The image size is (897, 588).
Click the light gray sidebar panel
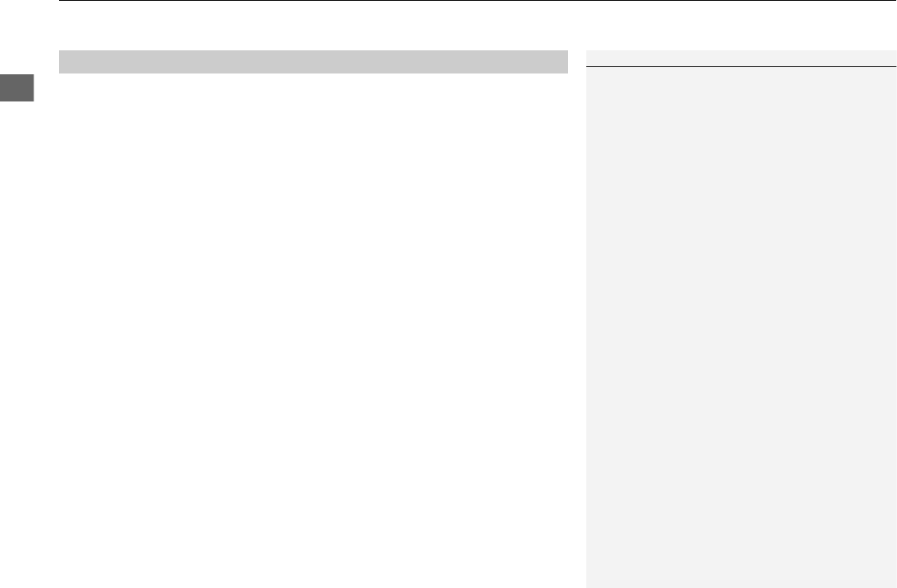click(741, 319)
